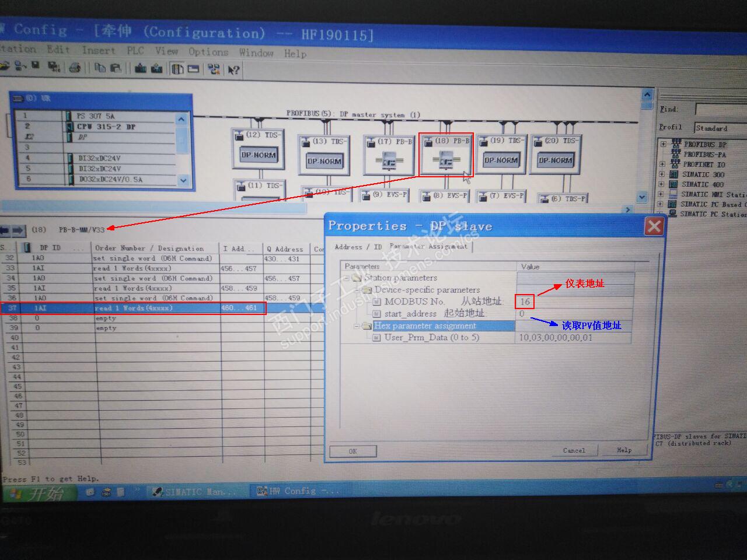Image resolution: width=747 pixels, height=560 pixels.
Task: Open the Edit menu
Action: pyautogui.click(x=58, y=49)
